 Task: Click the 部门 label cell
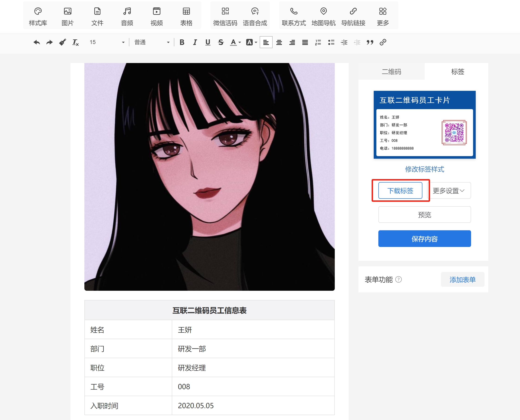click(128, 348)
